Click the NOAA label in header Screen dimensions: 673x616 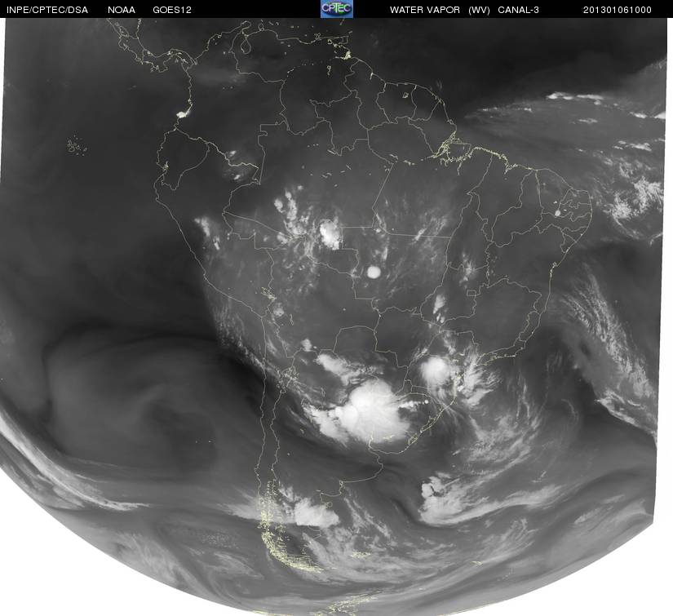click(x=122, y=10)
